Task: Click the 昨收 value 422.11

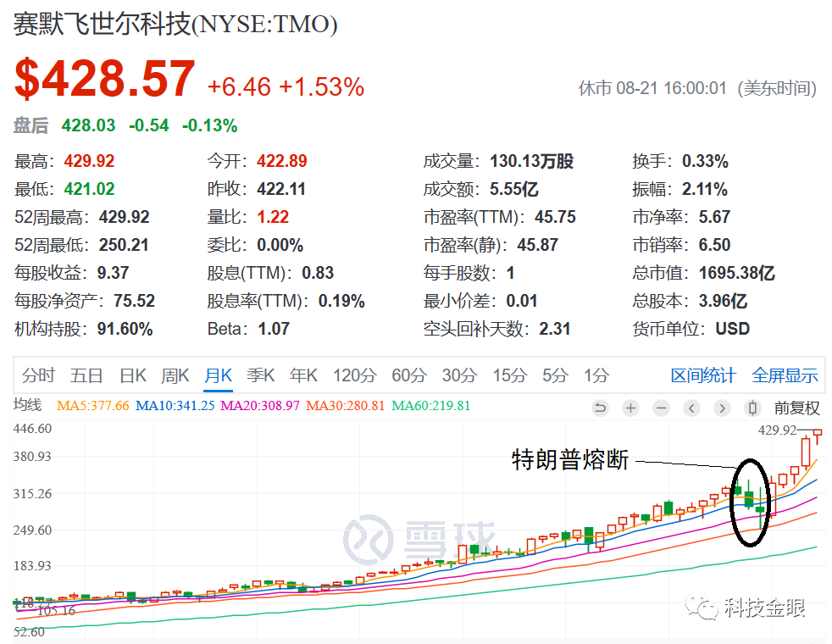Action: [281, 189]
